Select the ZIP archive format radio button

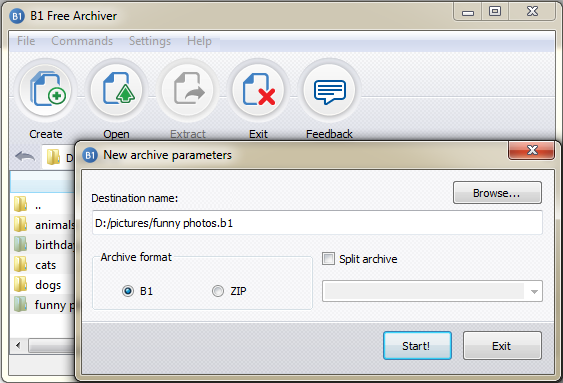[x=218, y=291]
